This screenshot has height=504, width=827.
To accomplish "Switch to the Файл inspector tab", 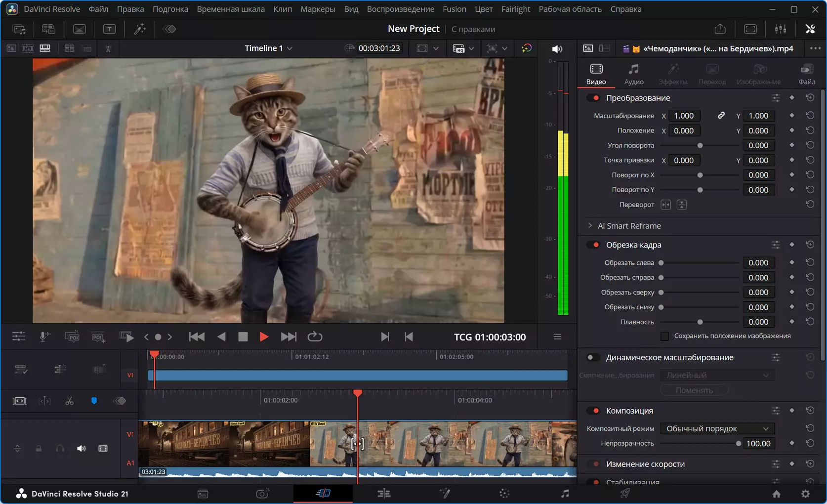I will point(807,74).
